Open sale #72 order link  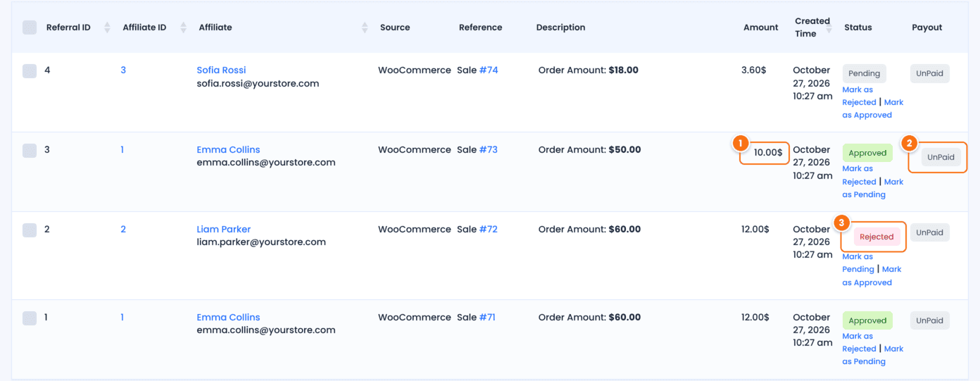coord(489,229)
